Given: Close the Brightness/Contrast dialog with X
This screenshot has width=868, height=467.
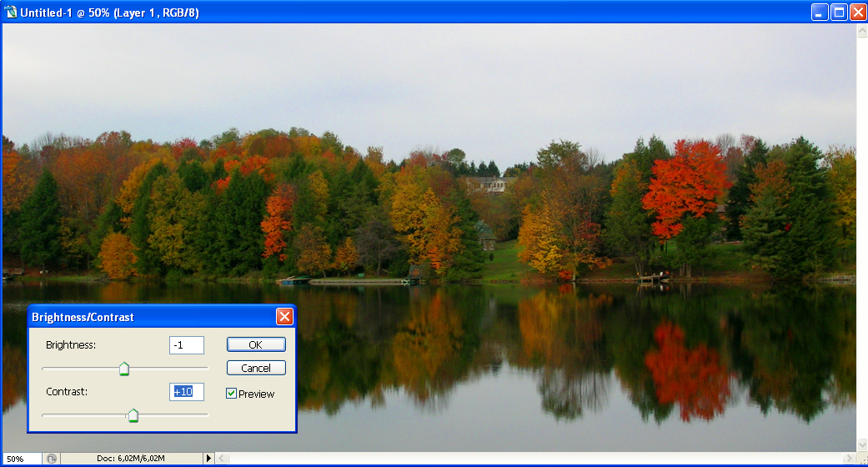Looking at the screenshot, I should 284,317.
